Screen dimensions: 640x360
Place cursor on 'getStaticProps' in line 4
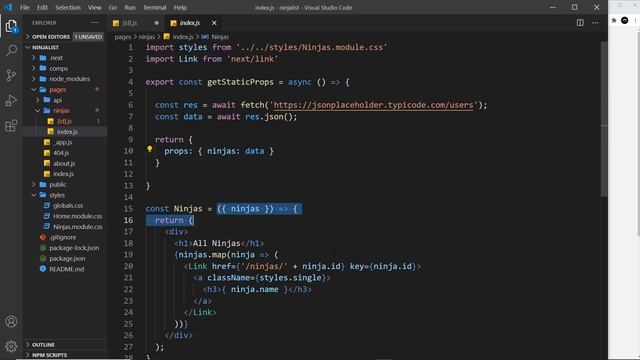click(240, 82)
